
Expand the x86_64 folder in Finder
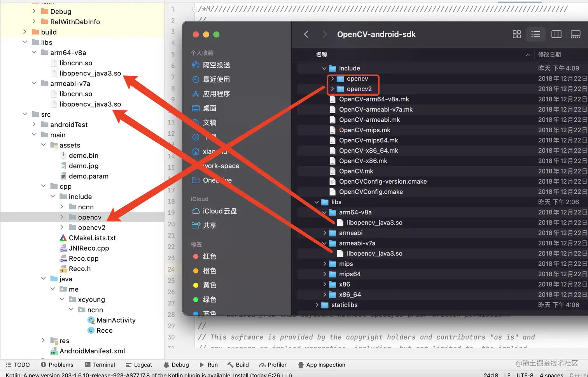324,295
